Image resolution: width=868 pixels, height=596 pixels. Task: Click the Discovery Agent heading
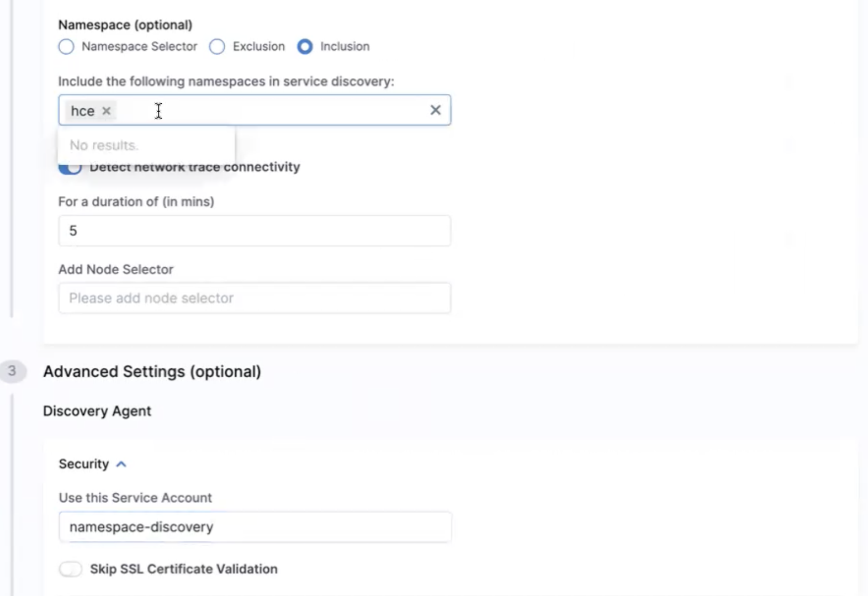[97, 411]
